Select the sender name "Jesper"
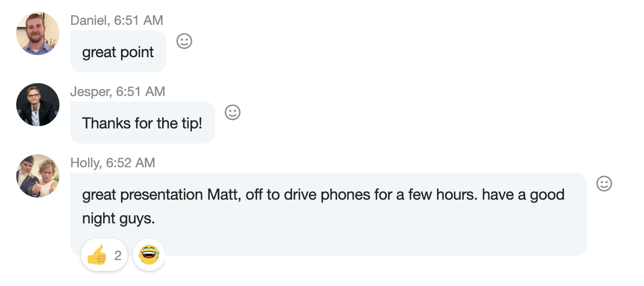The width and height of the screenshot is (644, 286). [x=90, y=92]
